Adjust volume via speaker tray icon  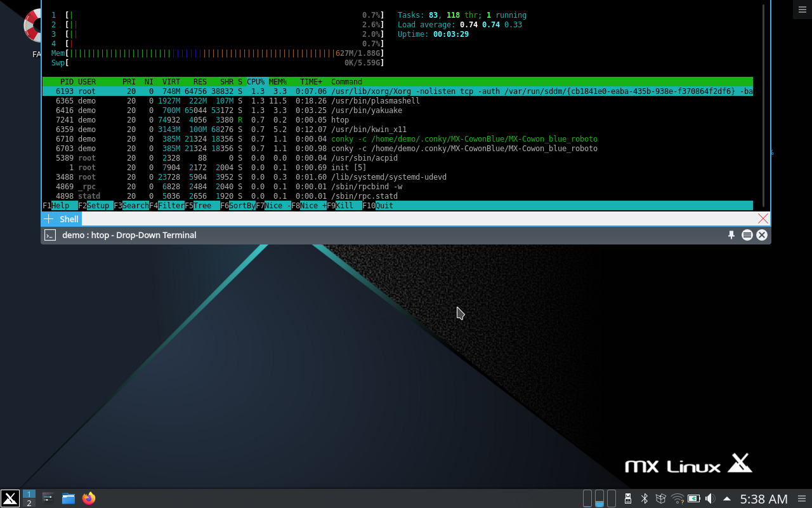[710, 498]
